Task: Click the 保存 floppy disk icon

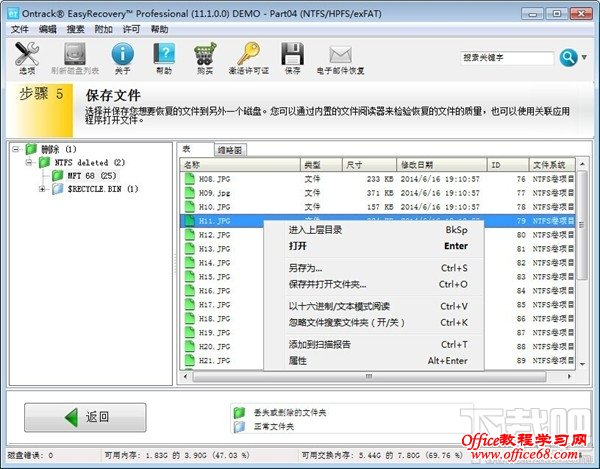Action: click(293, 54)
